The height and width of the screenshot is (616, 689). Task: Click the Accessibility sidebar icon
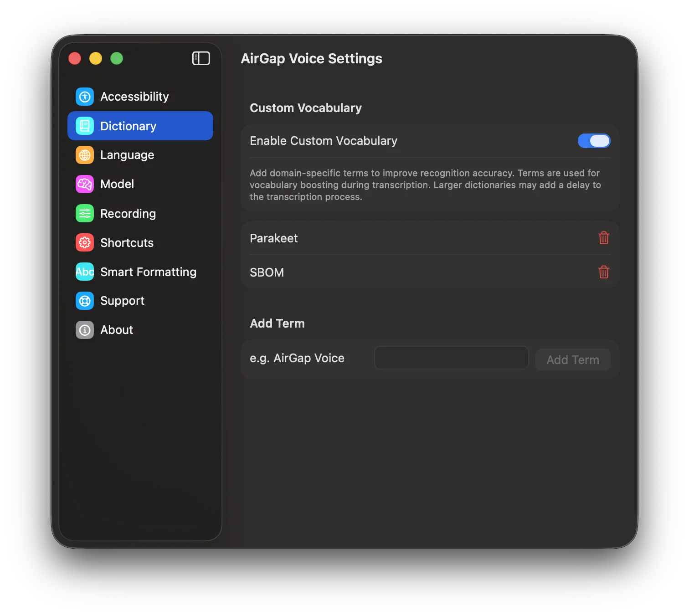coord(85,97)
